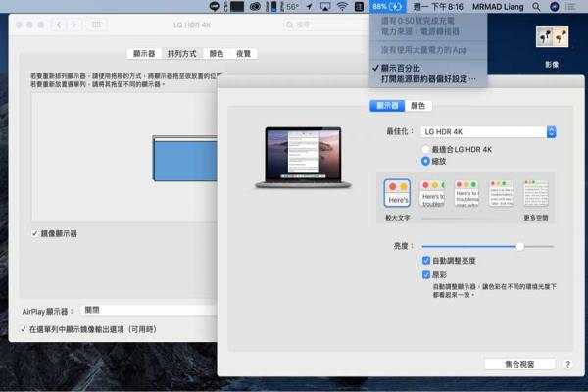Image resolution: width=588 pixels, height=392 pixels.
Task: Switch to 顯示器 tab in LG window
Action: (144, 54)
